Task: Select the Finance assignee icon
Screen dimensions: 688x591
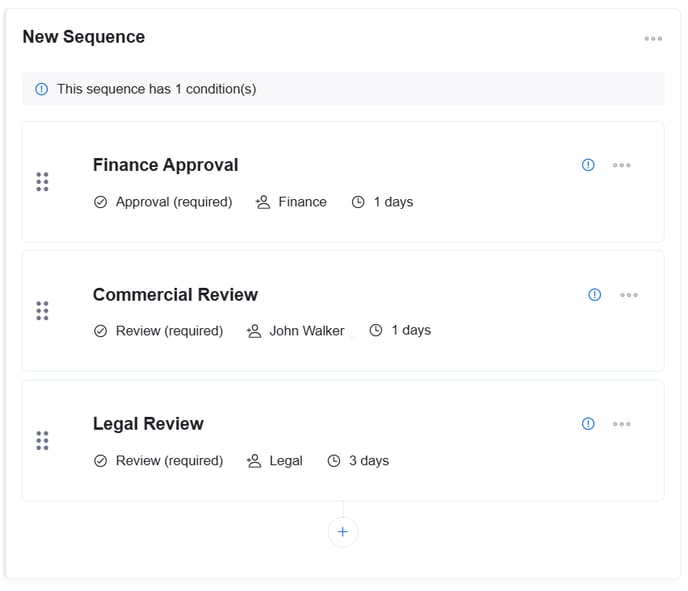Action: click(x=263, y=202)
